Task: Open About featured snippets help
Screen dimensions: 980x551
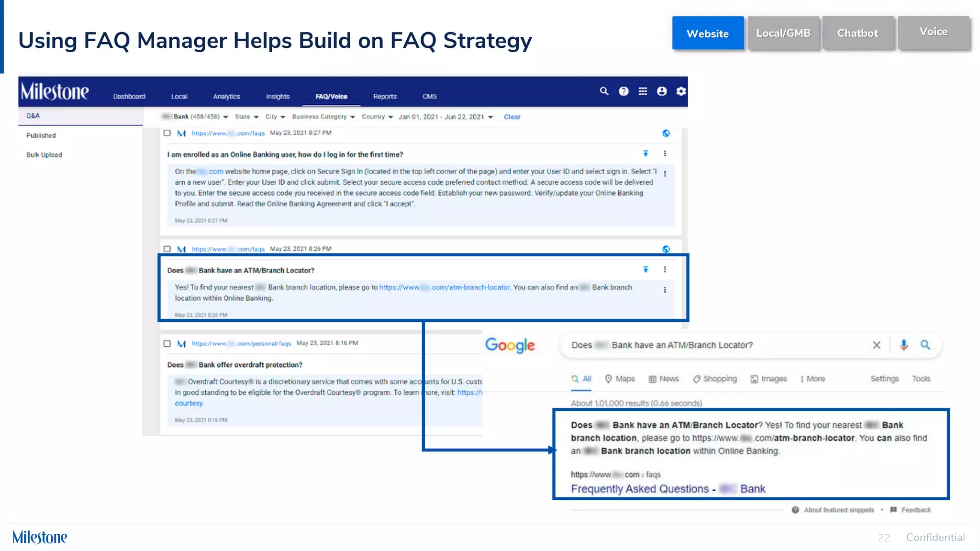Action: [x=833, y=510]
